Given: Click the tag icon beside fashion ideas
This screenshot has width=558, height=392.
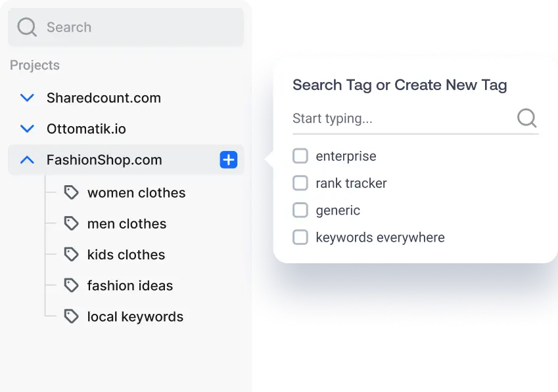Looking at the screenshot, I should [x=71, y=285].
